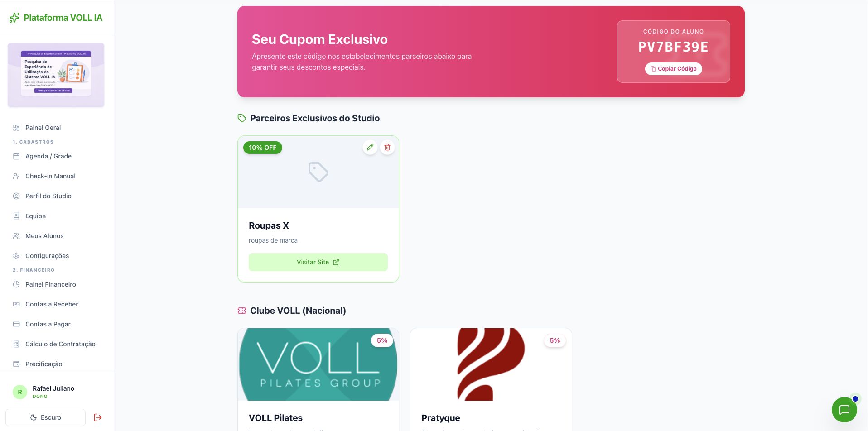
Task: Open the chat support bubble
Action: coord(844,410)
